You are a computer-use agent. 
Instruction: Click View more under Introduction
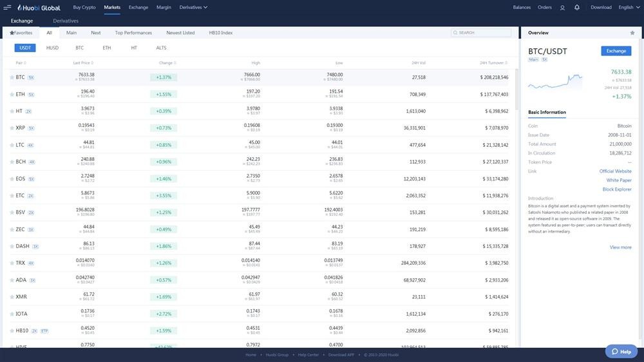[621, 247]
